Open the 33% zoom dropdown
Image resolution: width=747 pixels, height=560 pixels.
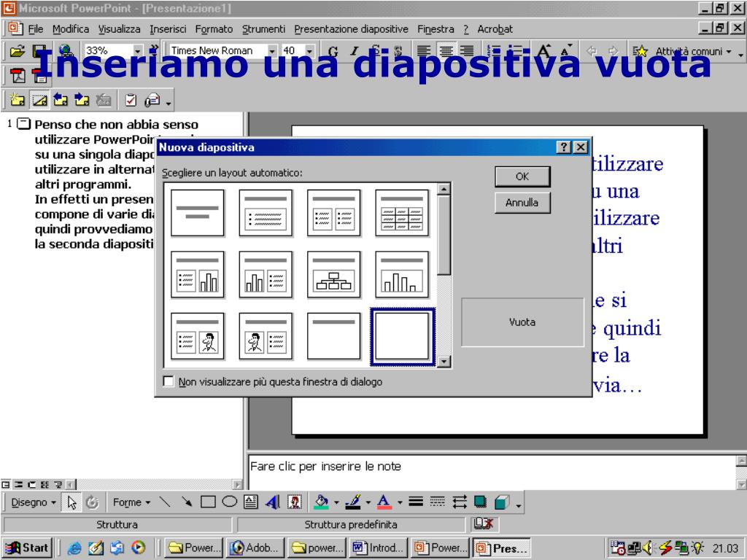tap(138, 51)
